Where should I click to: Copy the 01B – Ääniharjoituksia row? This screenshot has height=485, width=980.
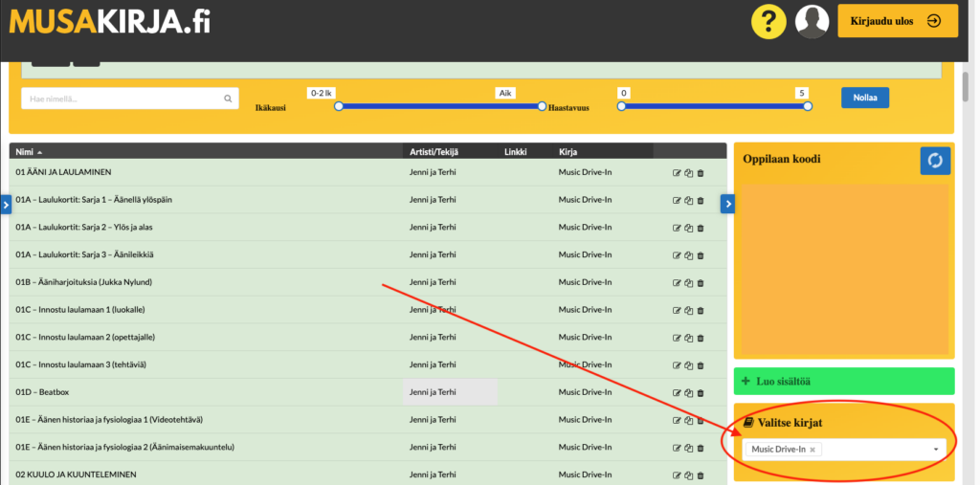(x=689, y=283)
